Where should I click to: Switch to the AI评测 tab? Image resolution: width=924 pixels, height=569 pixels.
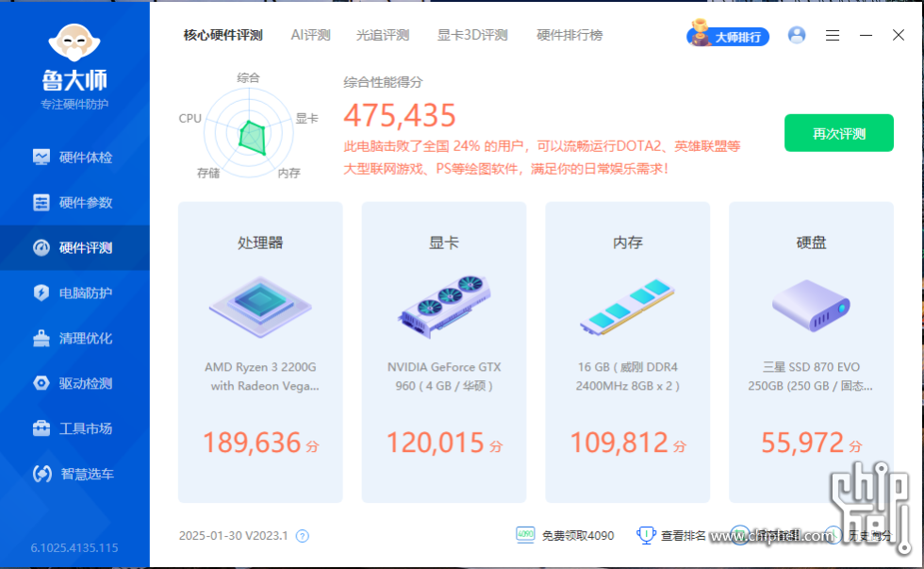point(310,35)
